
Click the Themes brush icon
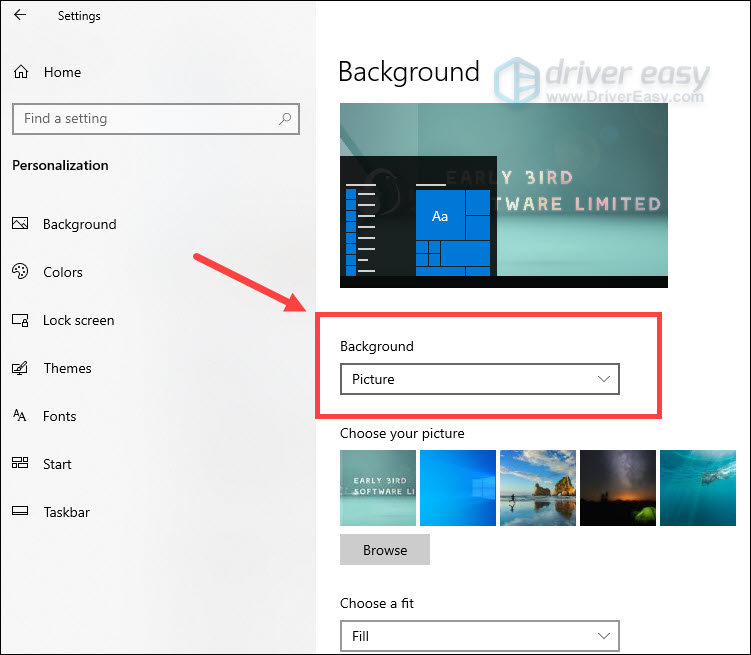point(20,368)
